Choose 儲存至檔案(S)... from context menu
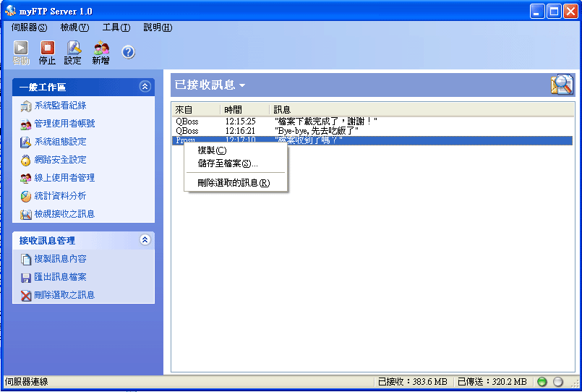 pos(236,163)
